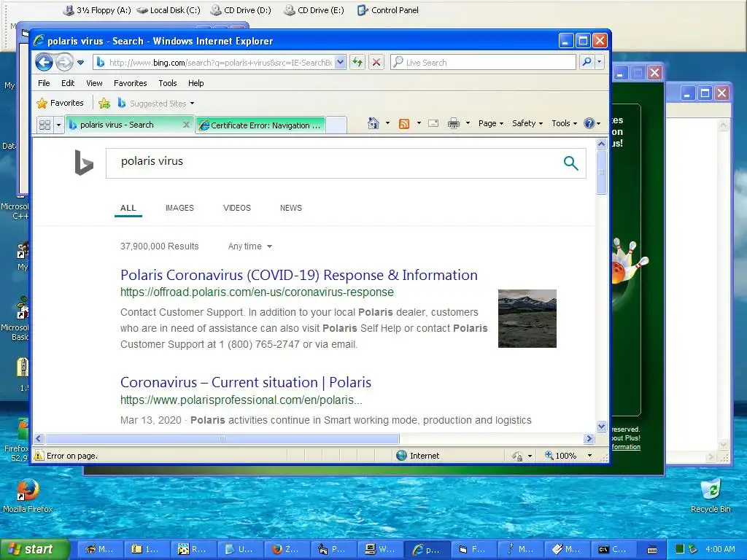
Task: Click the red Stop loading button
Action: click(x=376, y=62)
